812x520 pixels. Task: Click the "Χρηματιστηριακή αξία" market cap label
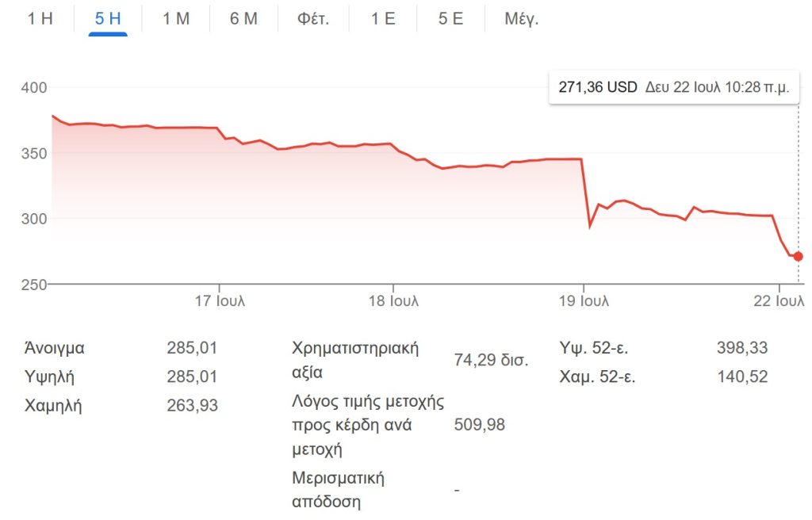click(355, 360)
